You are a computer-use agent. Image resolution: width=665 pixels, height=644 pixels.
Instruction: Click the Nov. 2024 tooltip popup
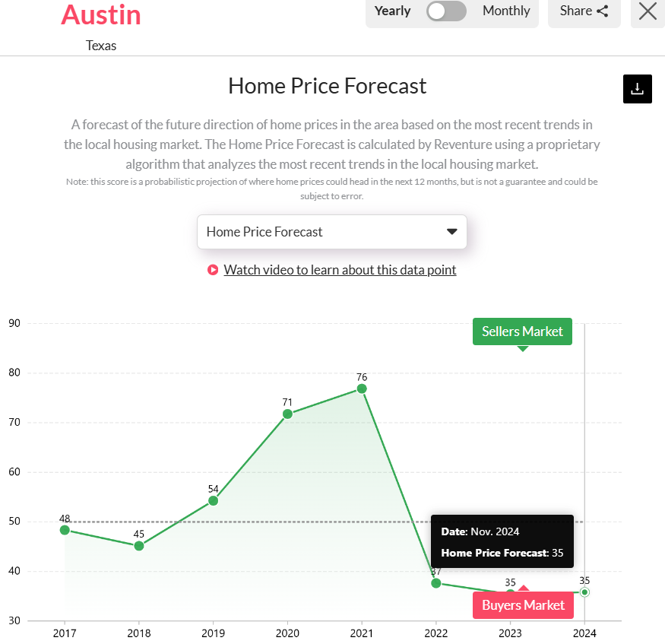coord(502,541)
